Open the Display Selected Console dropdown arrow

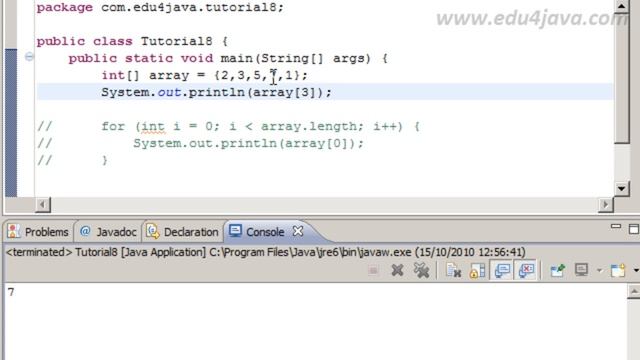pos(599,270)
